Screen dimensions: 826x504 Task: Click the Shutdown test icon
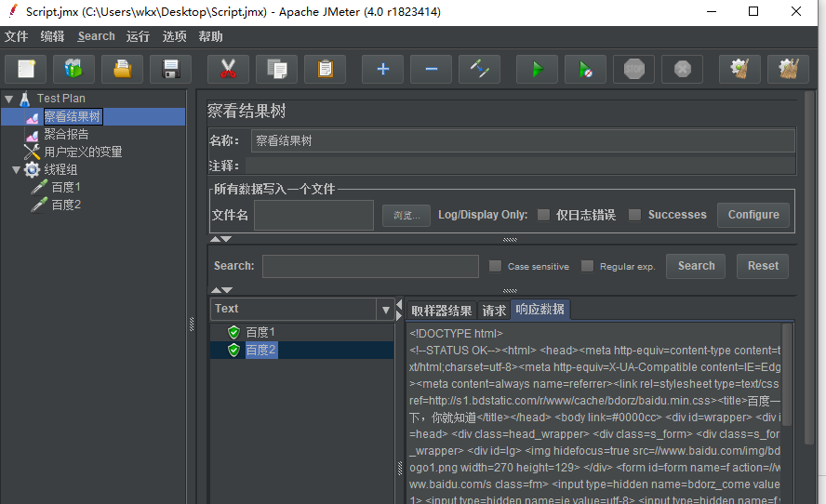[x=682, y=69]
